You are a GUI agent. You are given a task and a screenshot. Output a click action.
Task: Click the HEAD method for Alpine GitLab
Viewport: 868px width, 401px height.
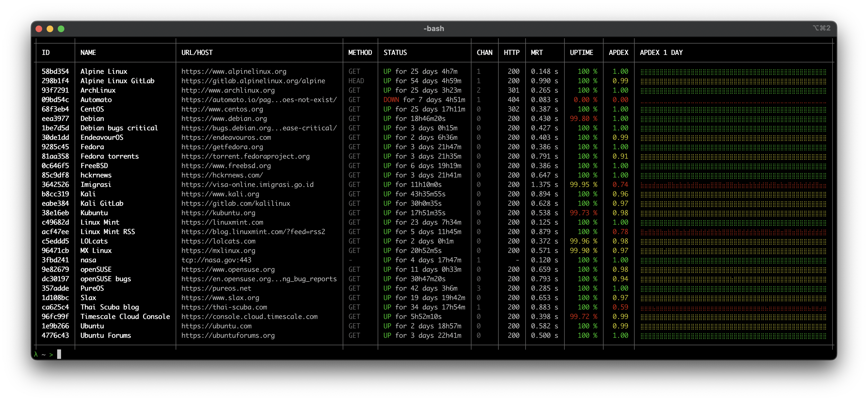tap(356, 81)
